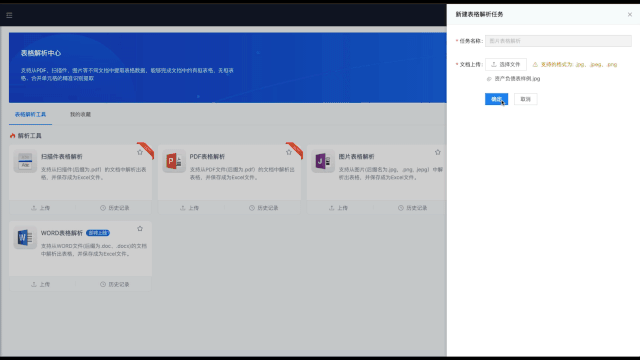640x360 pixels.
Task: Click the 取消 button
Action: pos(526,99)
